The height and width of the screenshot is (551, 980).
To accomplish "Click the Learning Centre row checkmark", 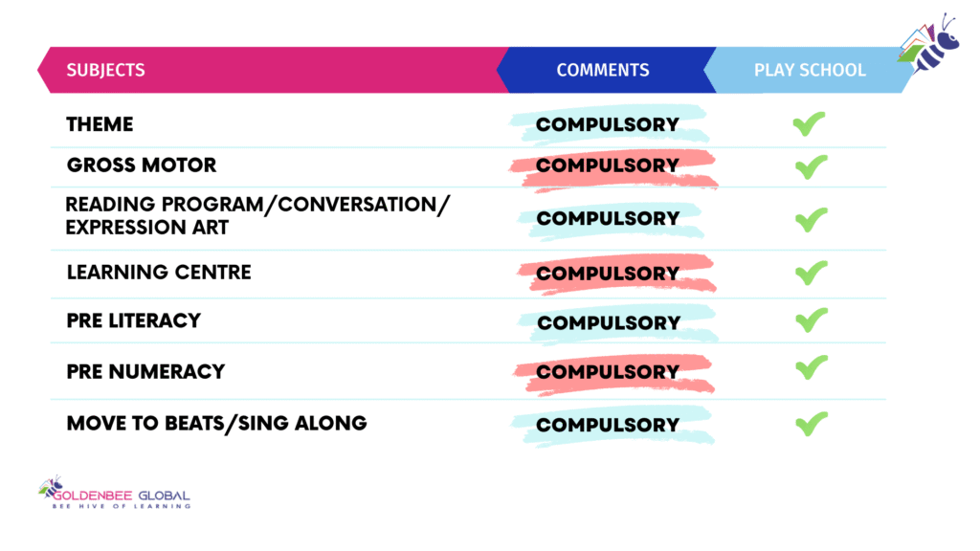I will [810, 273].
